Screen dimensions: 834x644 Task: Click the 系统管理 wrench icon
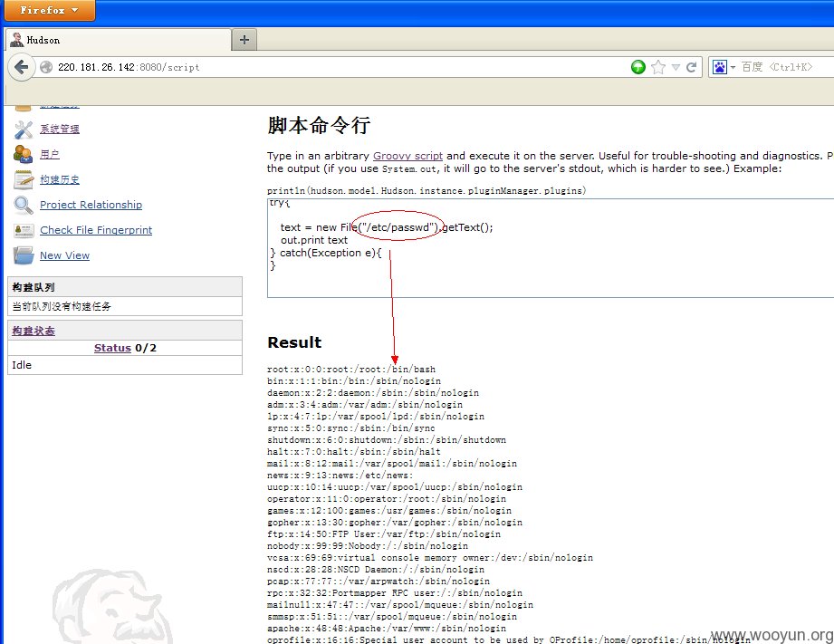[x=24, y=129]
